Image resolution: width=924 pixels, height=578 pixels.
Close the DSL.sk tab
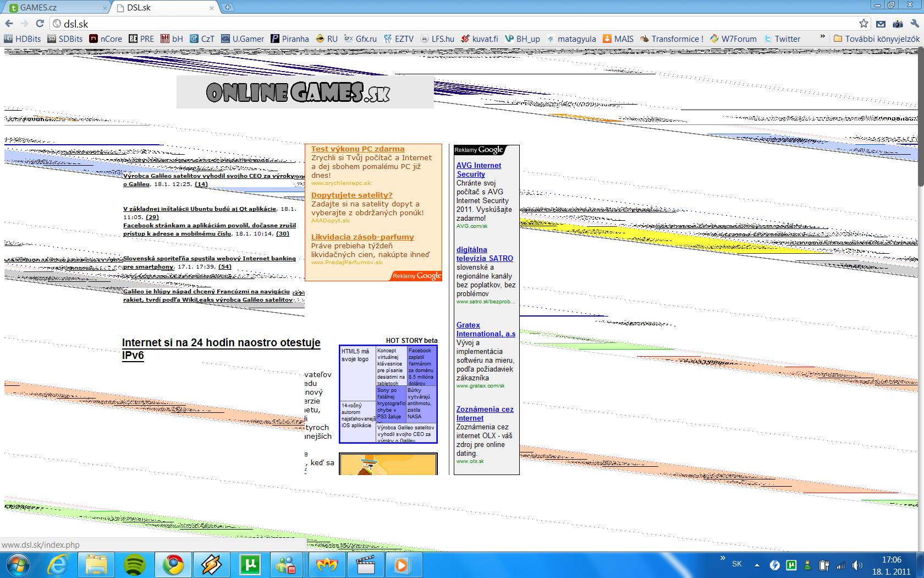click(212, 8)
